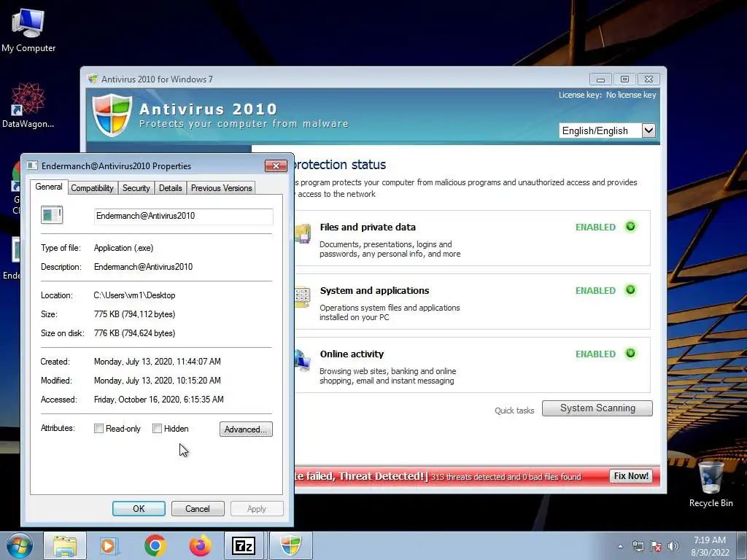
Task: Click the green indicator for Files and private data
Action: 631,227
